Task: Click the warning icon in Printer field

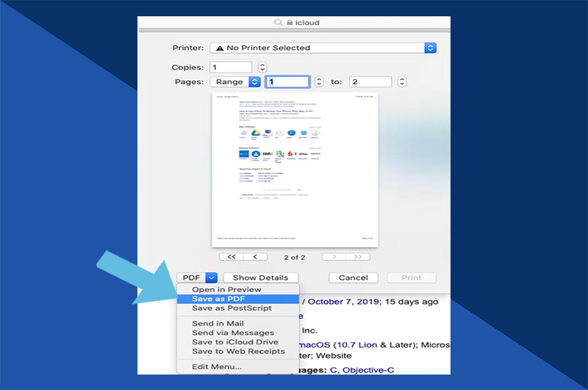Action: tap(219, 48)
